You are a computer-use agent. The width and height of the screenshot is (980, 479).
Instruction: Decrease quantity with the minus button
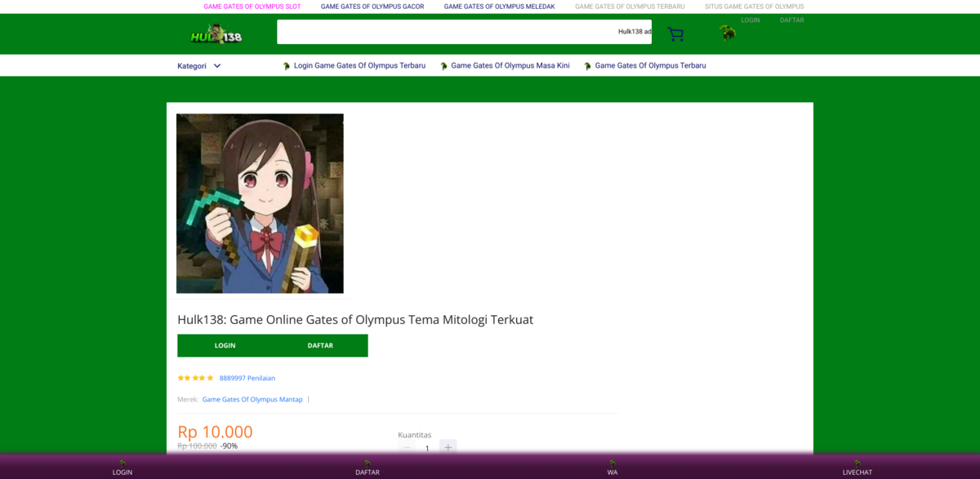pos(407,447)
